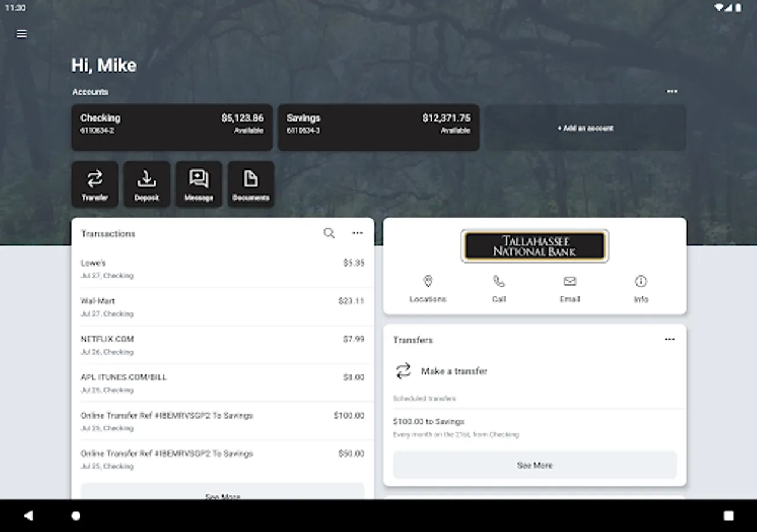Open the $50.00 Online Transfer transaction

click(222, 459)
